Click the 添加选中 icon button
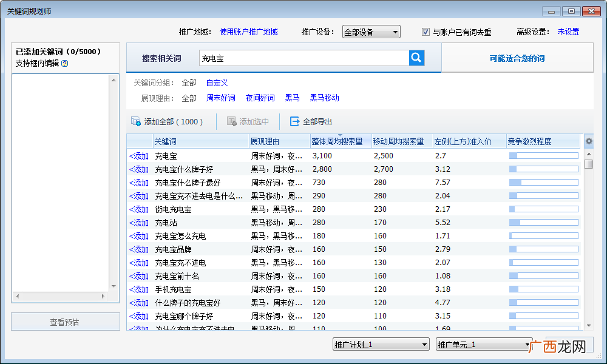607x364 pixels. point(231,121)
